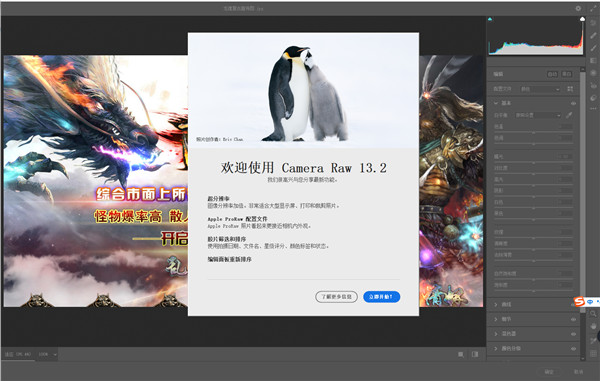This screenshot has height=381, width=600.
Task: Adjust the 黑色 blacks slider
Action: [534, 219]
